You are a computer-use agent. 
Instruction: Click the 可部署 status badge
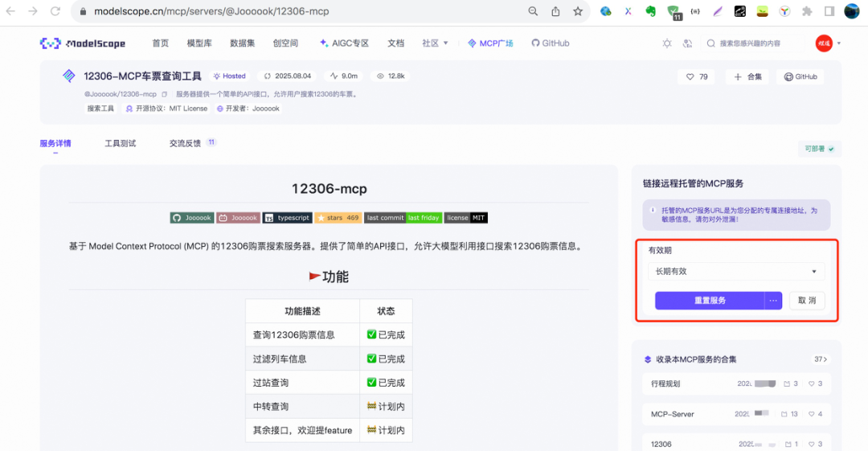click(x=819, y=149)
